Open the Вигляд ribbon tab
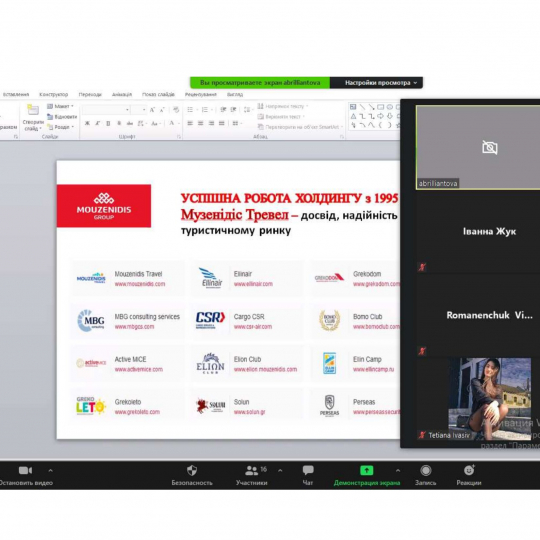540x540 pixels. pyautogui.click(x=235, y=94)
